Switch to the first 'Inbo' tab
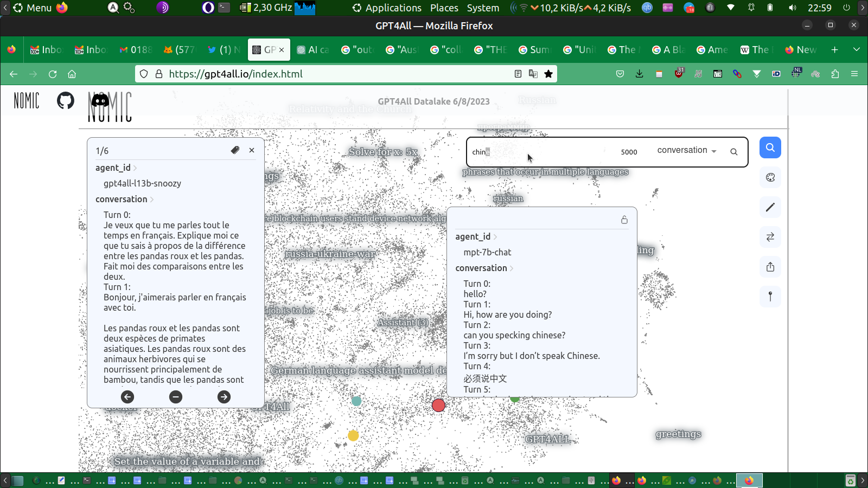This screenshot has width=868, height=488. coord(46,49)
